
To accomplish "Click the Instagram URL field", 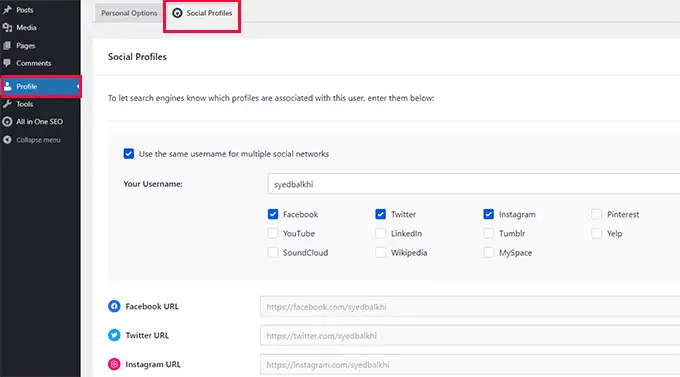I will (x=470, y=365).
